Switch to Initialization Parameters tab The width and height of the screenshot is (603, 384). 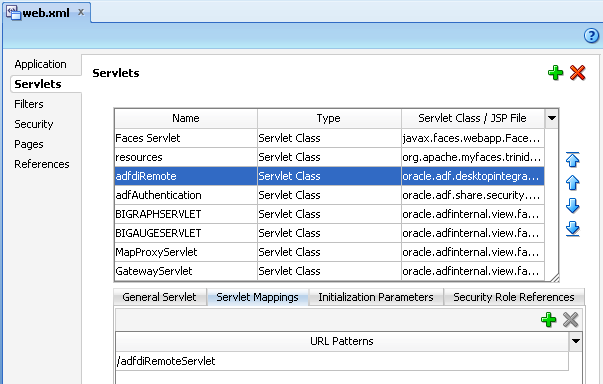(376, 297)
